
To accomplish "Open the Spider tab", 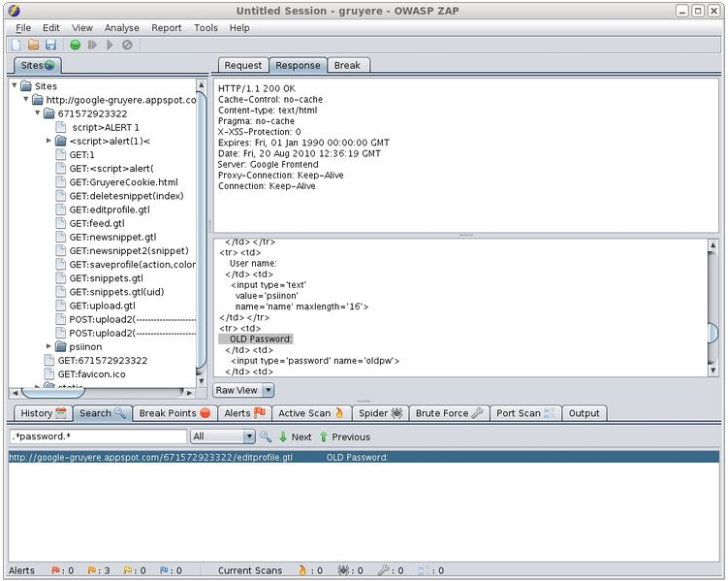I will tap(382, 413).
